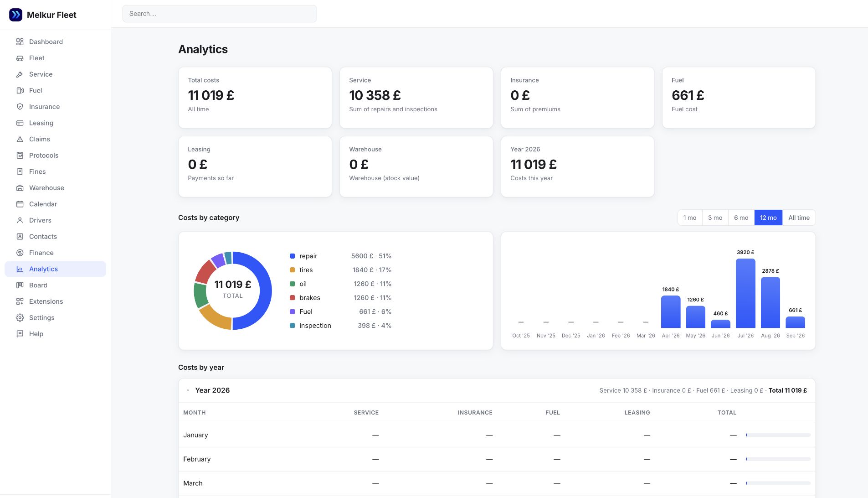
Task: Click the Analytics bar-chart icon
Action: pos(20,269)
